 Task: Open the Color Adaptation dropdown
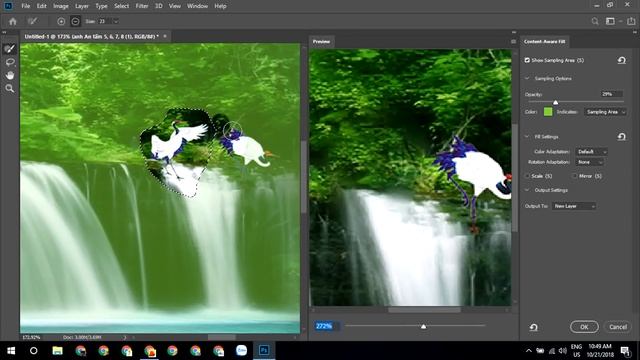tap(591, 152)
